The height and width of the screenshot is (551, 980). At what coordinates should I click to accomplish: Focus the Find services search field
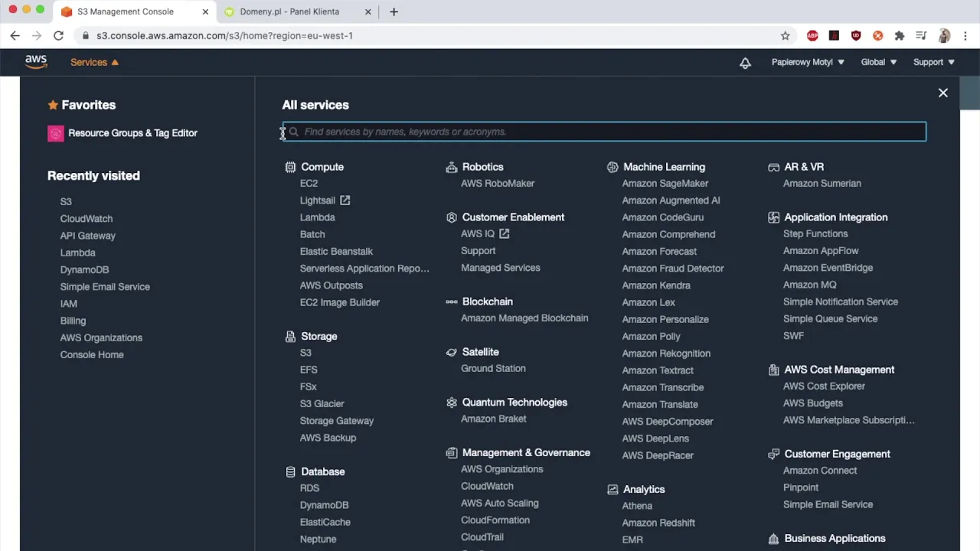[604, 132]
